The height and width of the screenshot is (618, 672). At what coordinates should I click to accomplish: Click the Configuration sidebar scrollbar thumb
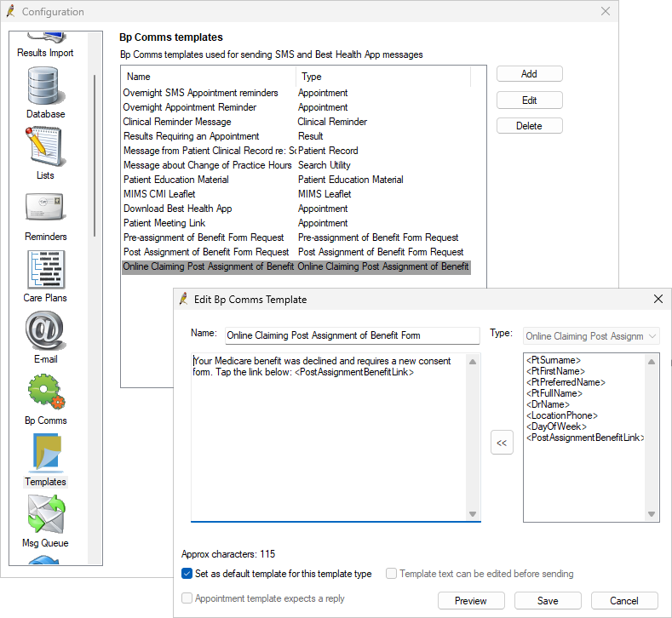pyautogui.click(x=95, y=156)
